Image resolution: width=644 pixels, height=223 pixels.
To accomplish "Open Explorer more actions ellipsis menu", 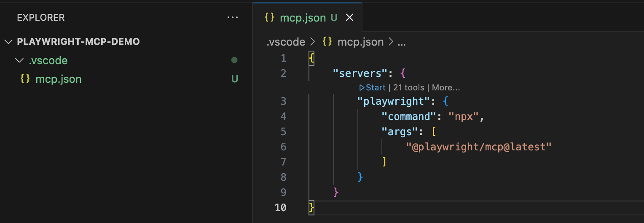I will pos(233,18).
